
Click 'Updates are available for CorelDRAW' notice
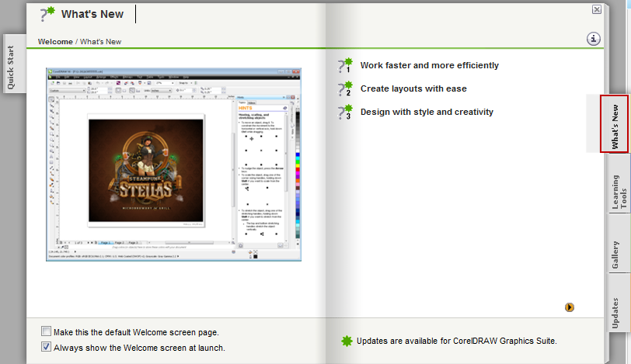457,341
